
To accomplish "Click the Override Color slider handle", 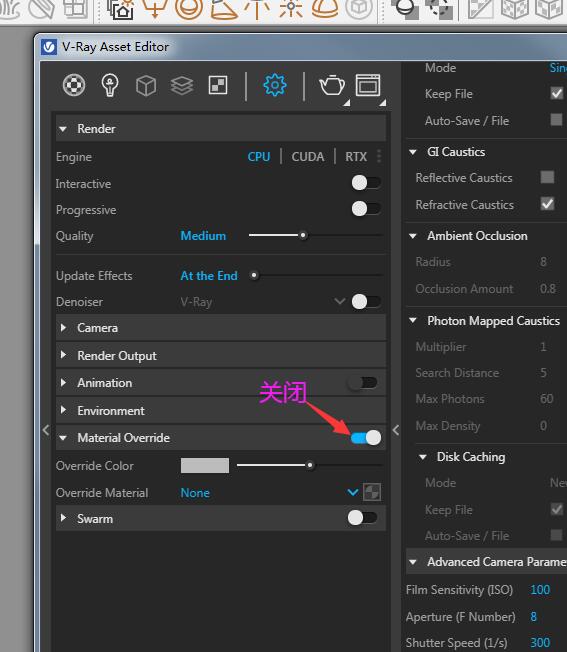I will [x=310, y=465].
